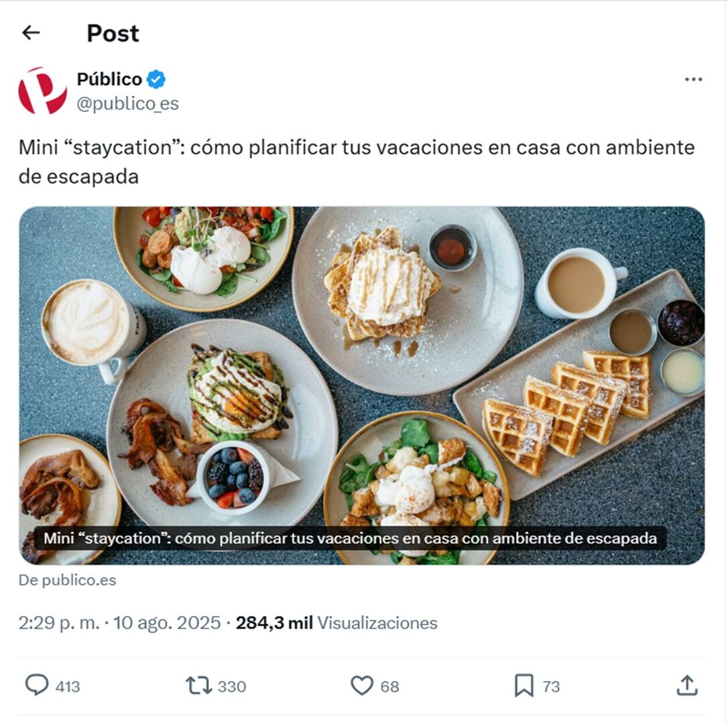The image size is (728, 724).
Task: Click the 68 likes count
Action: point(389,686)
